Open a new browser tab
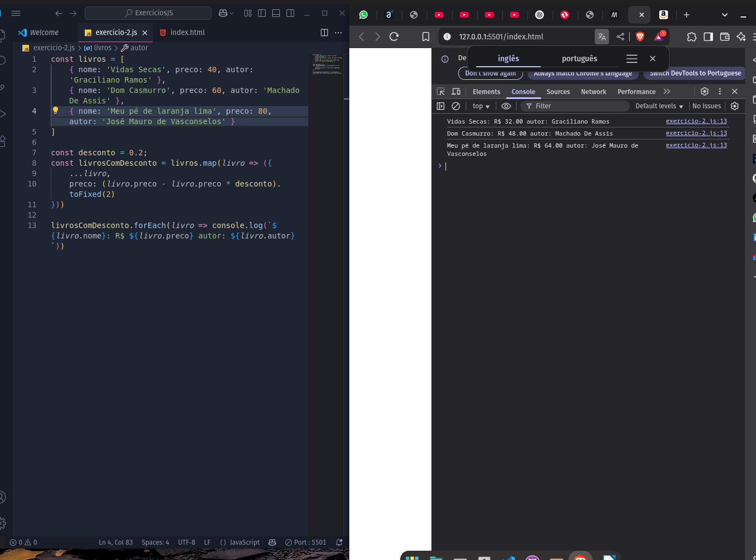Screen dimensions: 756x560 [x=687, y=15]
